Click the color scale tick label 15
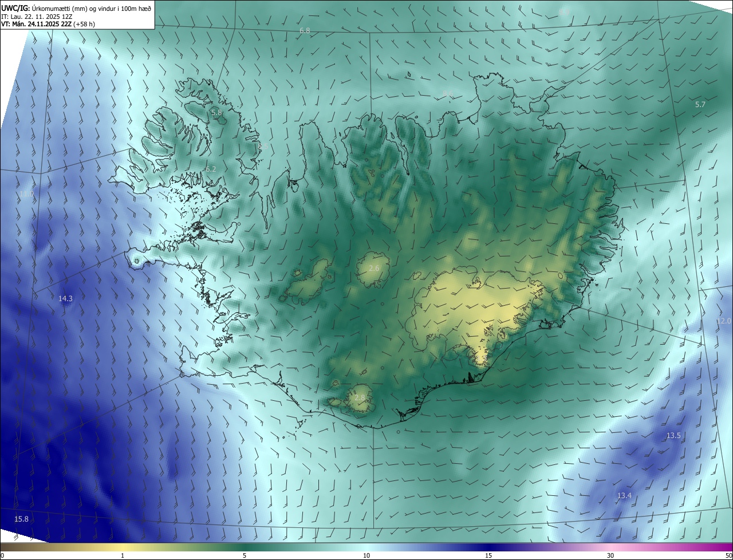This screenshot has width=733, height=560. point(488,555)
